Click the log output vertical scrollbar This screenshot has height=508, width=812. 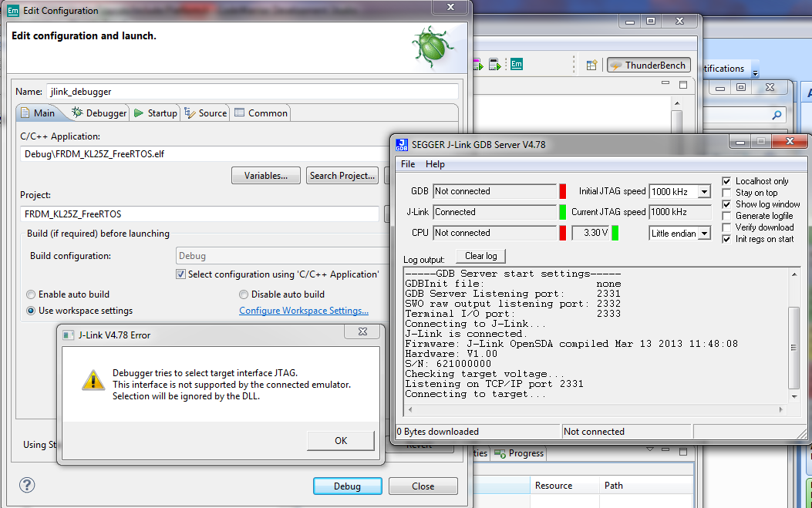click(794, 347)
